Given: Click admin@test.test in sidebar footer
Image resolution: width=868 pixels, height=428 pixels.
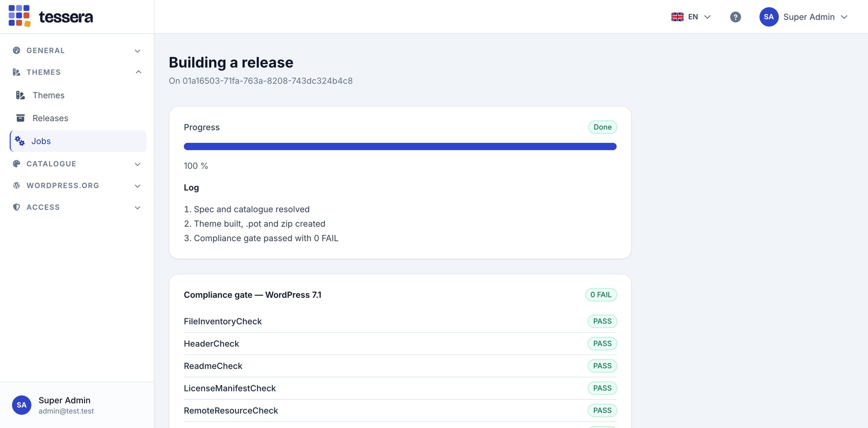Looking at the screenshot, I should [66, 411].
